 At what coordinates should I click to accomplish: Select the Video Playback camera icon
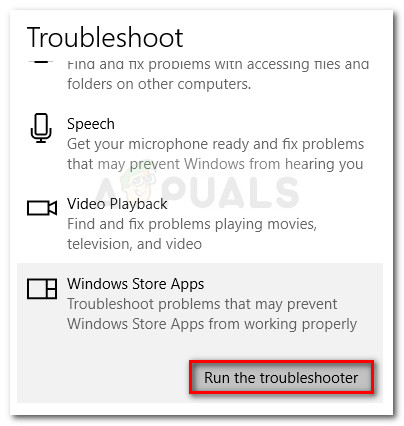pyautogui.click(x=42, y=208)
